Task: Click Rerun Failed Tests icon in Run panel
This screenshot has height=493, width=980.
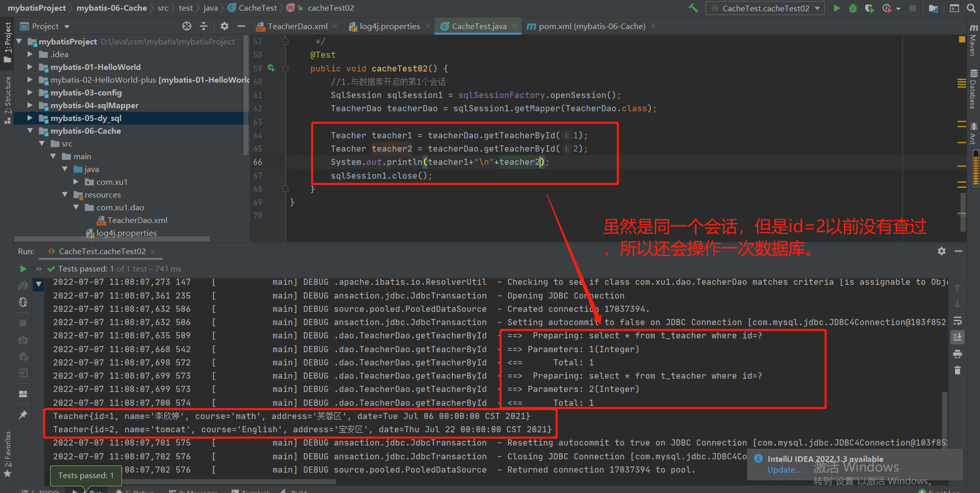Action: click(x=23, y=286)
